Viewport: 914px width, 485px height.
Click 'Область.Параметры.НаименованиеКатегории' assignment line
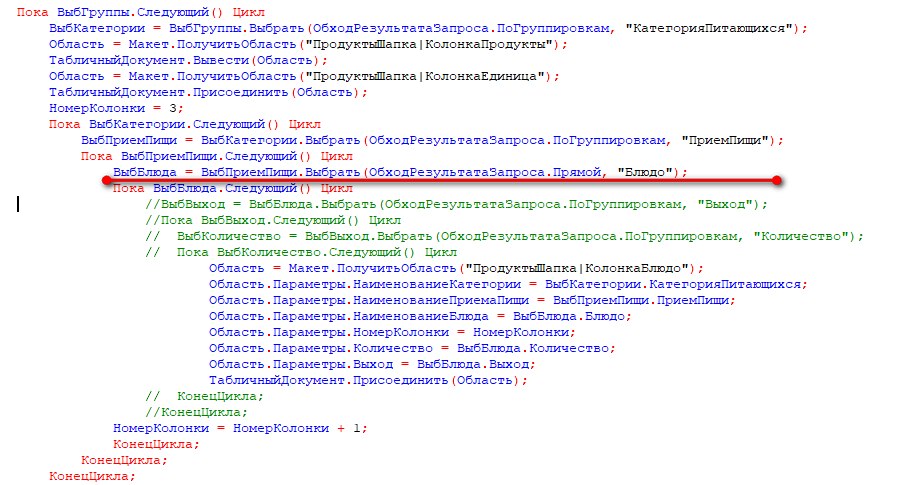pyautogui.click(x=508, y=284)
